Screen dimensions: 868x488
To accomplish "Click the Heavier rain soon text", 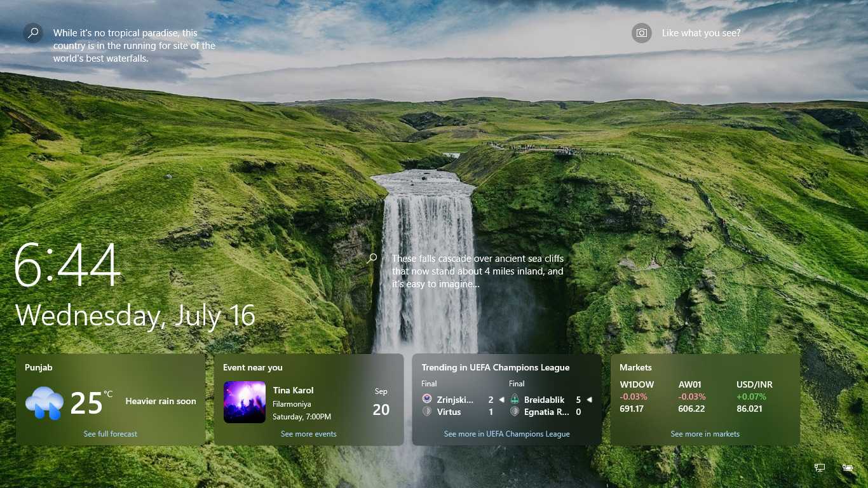I will tap(161, 401).
